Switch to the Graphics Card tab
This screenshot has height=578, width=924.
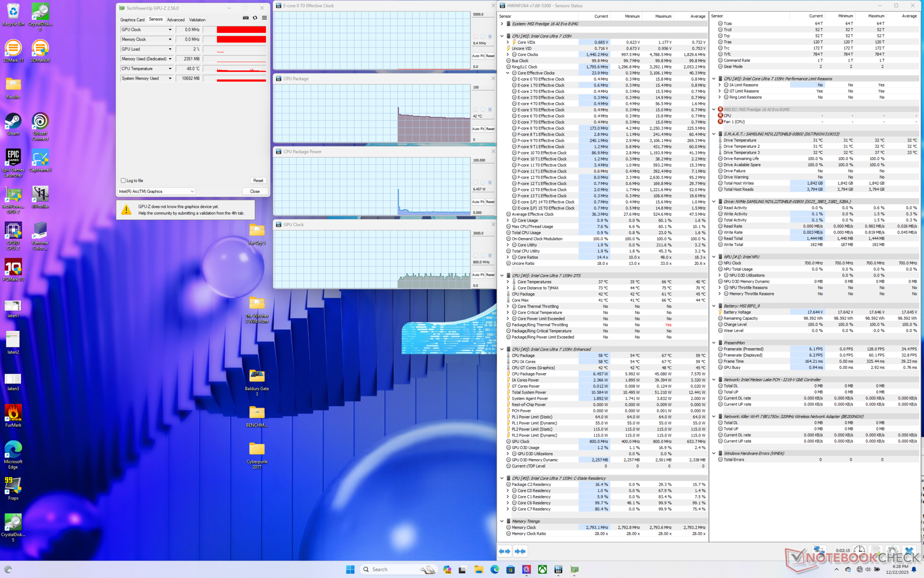[132, 20]
